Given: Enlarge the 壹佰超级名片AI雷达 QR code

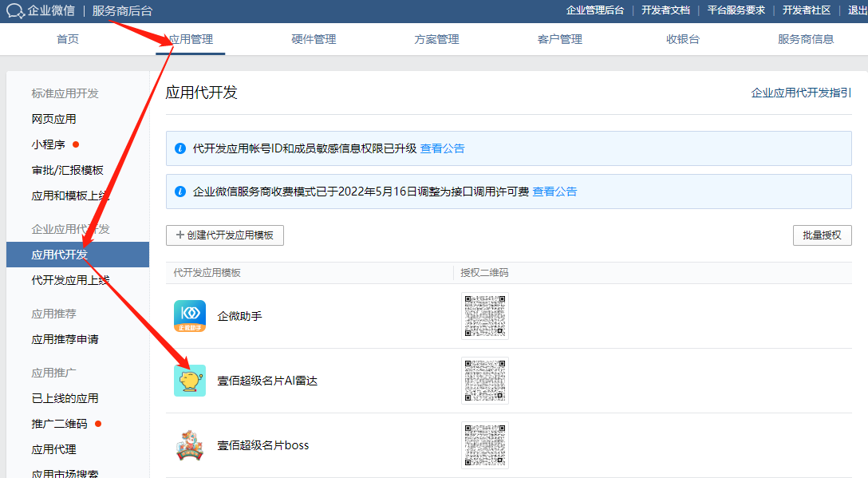Looking at the screenshot, I should click(485, 381).
